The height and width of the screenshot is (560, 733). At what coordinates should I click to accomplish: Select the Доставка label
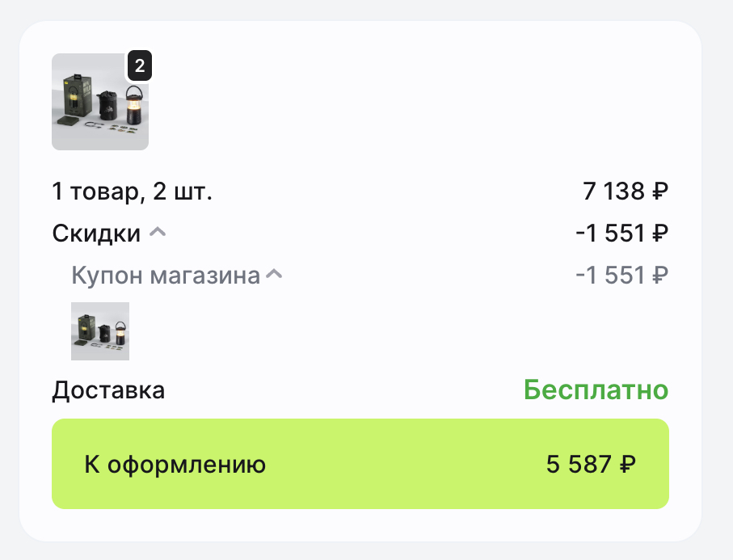pyautogui.click(x=108, y=391)
